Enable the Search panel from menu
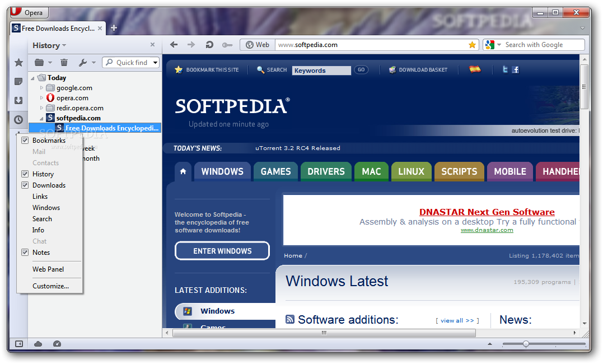Image resolution: width=603 pixels, height=364 pixels. click(x=42, y=218)
